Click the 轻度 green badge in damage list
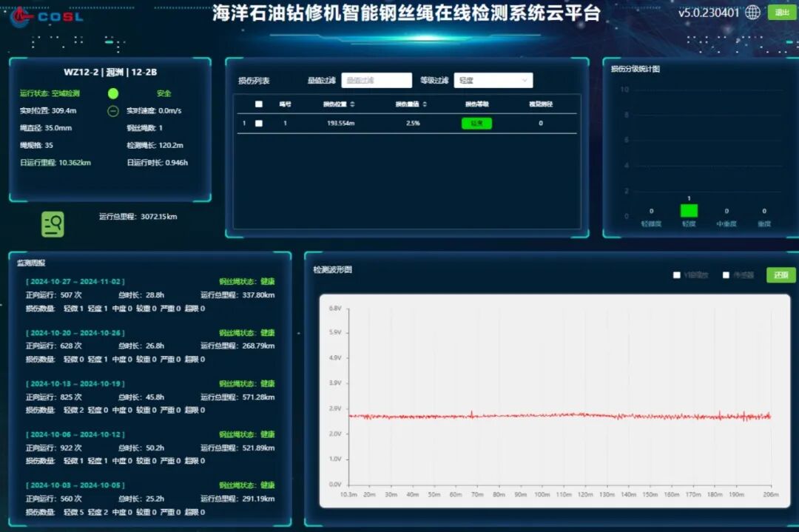Screen dimensions: 799x532 point(476,123)
